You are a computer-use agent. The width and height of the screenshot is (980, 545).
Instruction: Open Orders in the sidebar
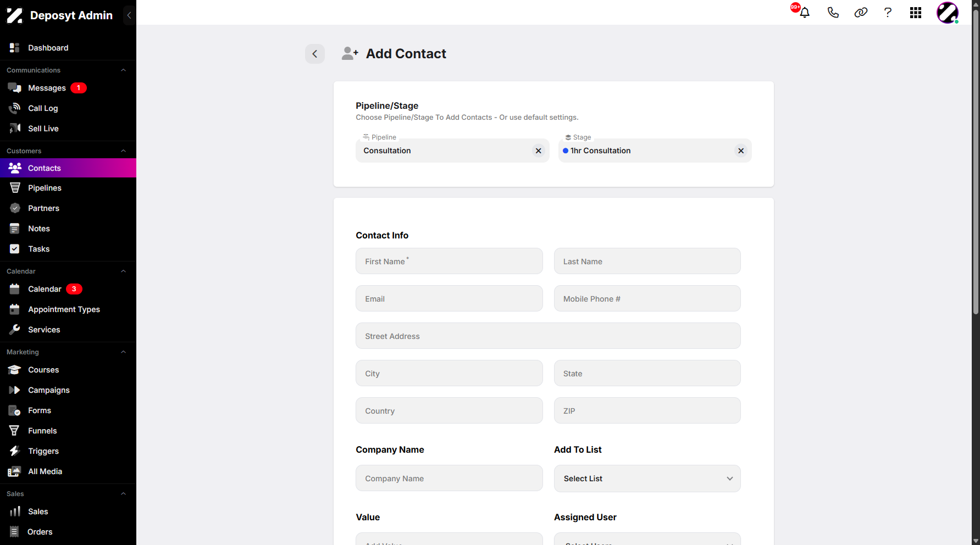pos(68,532)
